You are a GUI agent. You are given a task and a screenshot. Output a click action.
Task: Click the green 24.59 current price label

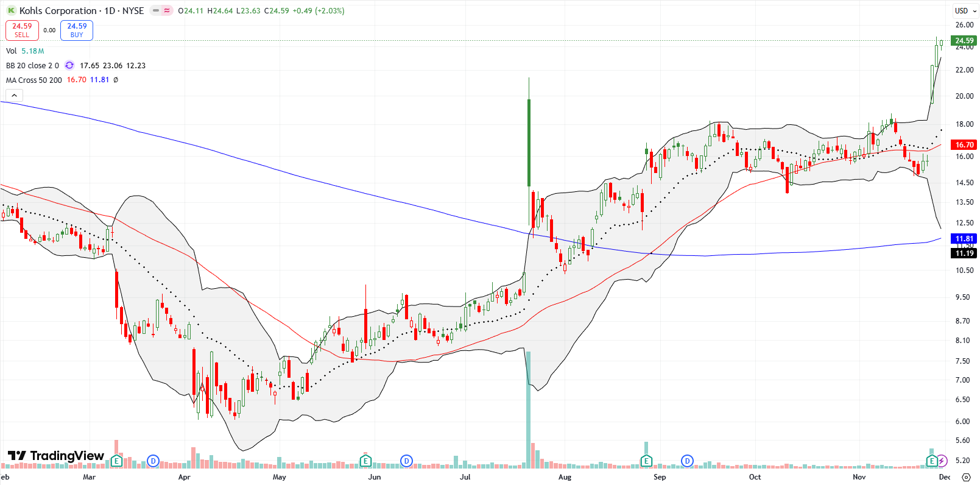pos(964,41)
